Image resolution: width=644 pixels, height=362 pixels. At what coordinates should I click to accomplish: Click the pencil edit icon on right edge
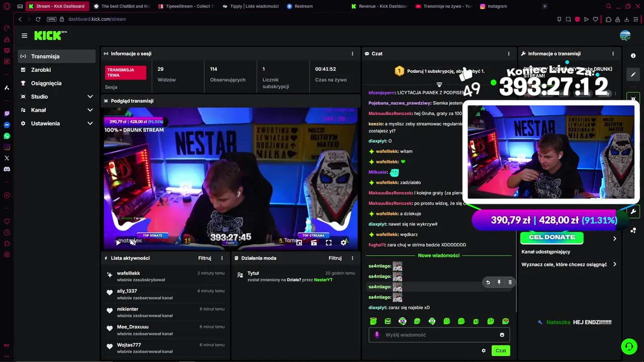point(633,74)
